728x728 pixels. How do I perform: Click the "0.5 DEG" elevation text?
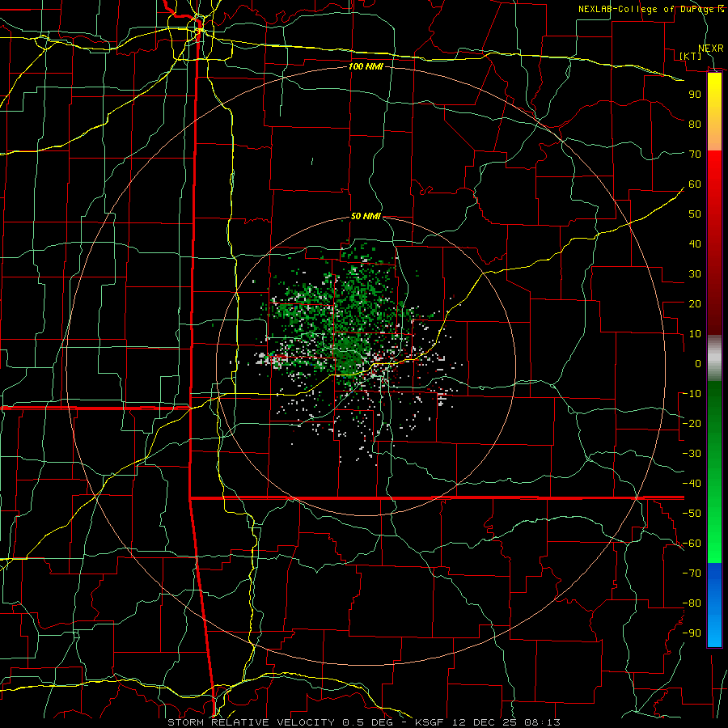(367, 722)
